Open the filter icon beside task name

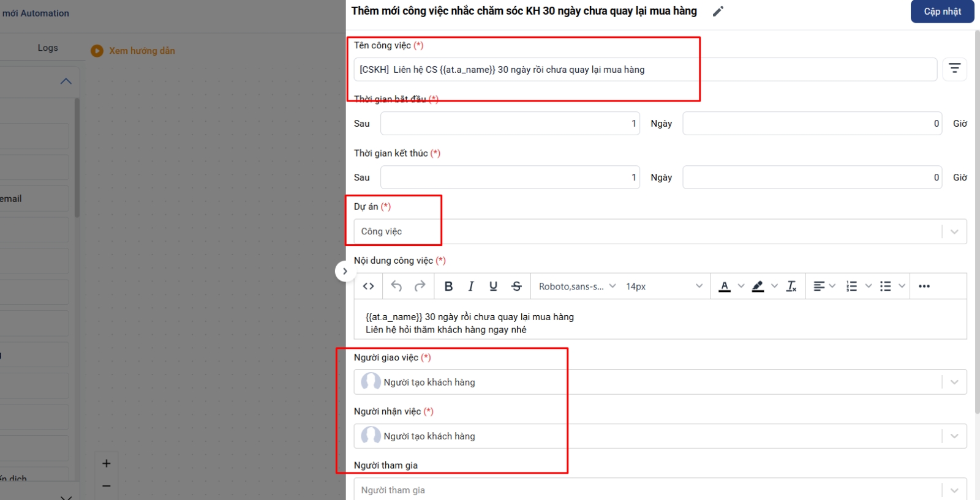tap(954, 69)
